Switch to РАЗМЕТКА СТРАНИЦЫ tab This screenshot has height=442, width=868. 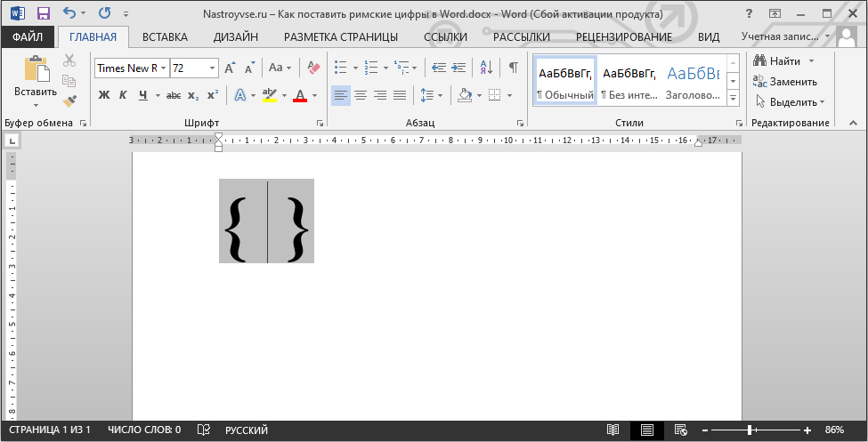click(x=341, y=37)
